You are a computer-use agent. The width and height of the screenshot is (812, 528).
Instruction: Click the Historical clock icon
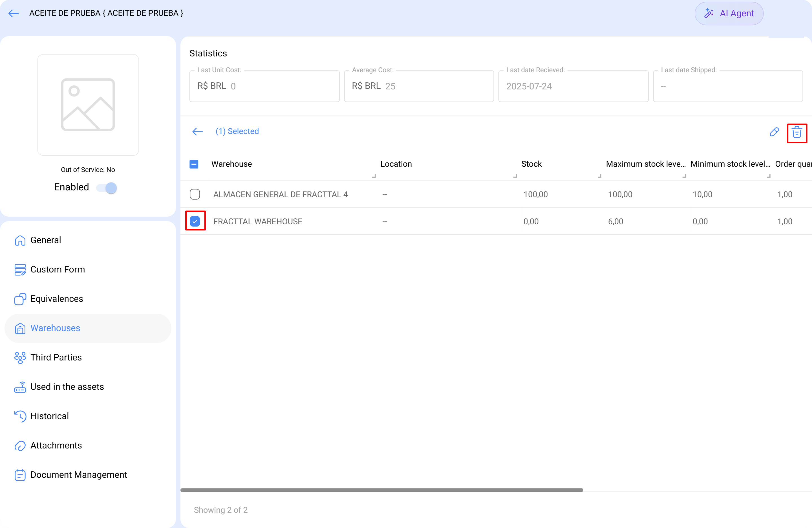[x=20, y=416]
